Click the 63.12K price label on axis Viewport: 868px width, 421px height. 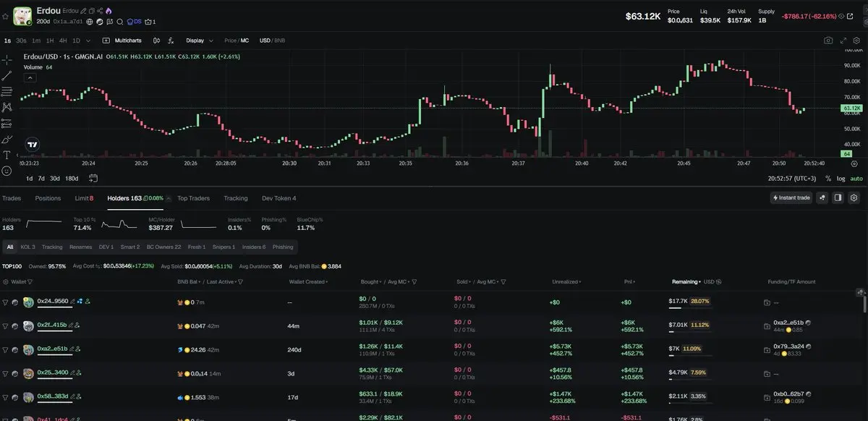[x=852, y=108]
